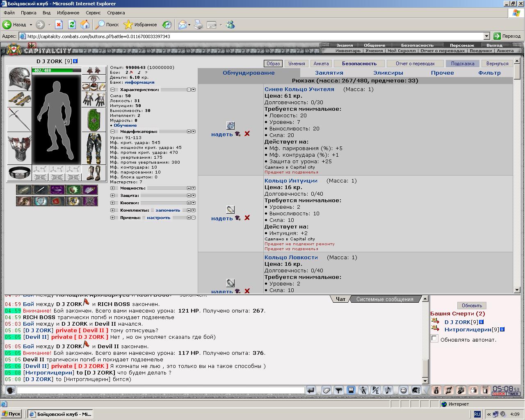Delete the Синее Кольцо Учителя with red X

[x=247, y=134]
